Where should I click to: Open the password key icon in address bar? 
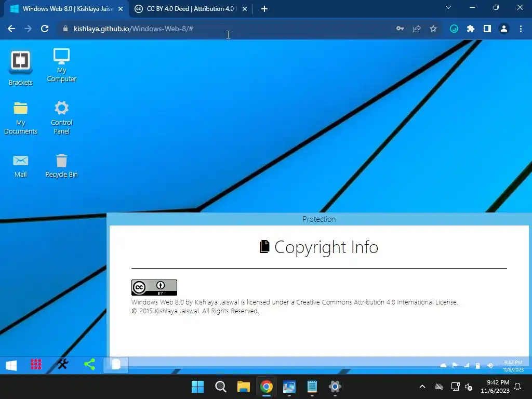tap(400, 29)
